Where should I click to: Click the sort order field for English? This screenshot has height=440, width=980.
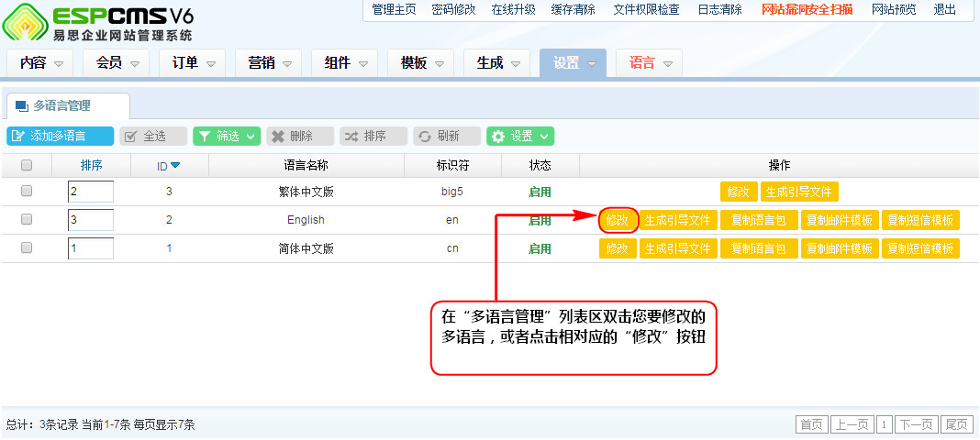pos(91,220)
